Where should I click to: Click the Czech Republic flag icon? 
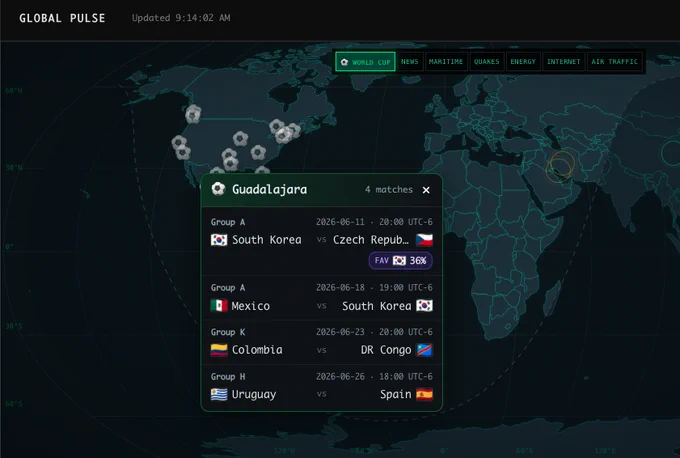424,240
